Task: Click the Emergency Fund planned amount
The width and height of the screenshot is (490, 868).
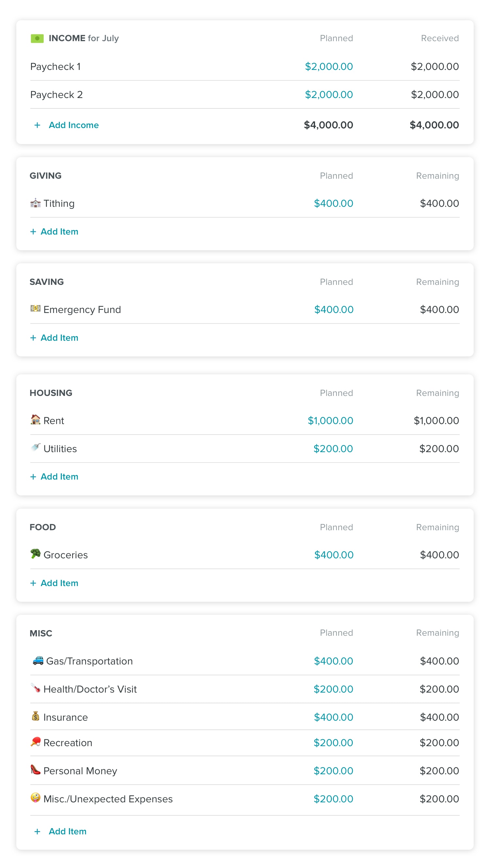Action: [x=333, y=309]
